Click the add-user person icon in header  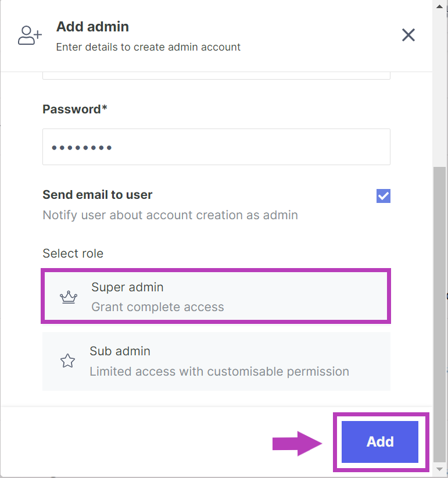(x=29, y=35)
